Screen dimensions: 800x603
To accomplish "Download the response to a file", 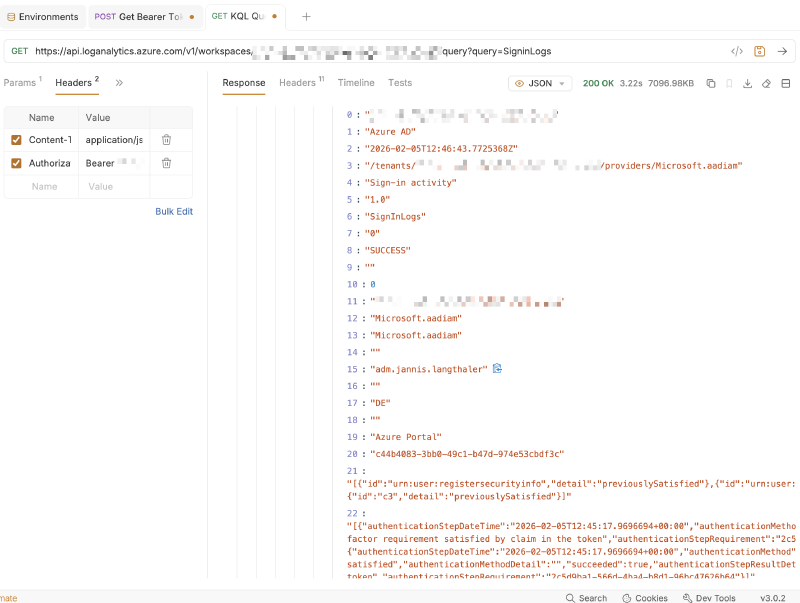I will (x=747, y=84).
